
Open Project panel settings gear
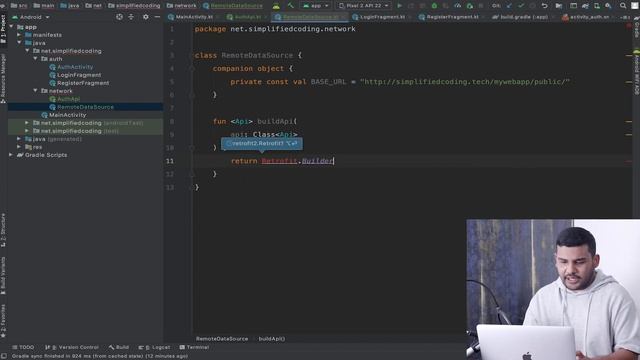(x=146, y=17)
